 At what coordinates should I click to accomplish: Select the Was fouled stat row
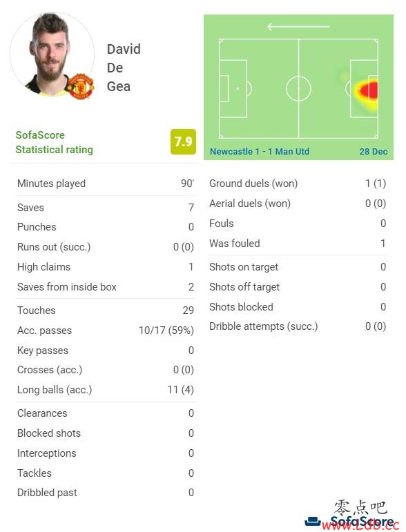click(298, 244)
